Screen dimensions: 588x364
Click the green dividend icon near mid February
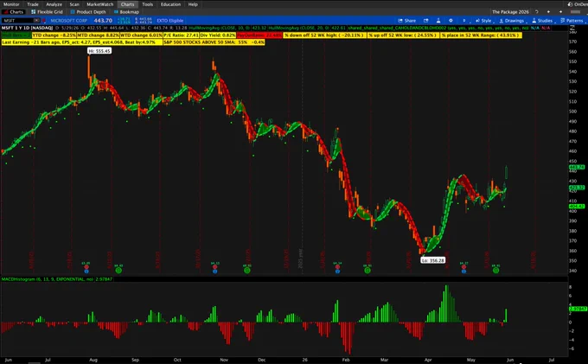[367, 270]
